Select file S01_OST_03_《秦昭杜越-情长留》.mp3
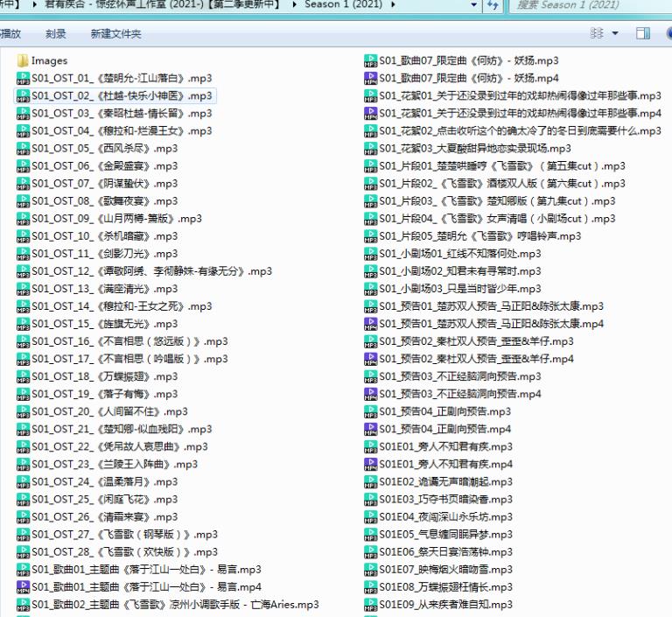 tap(115, 113)
